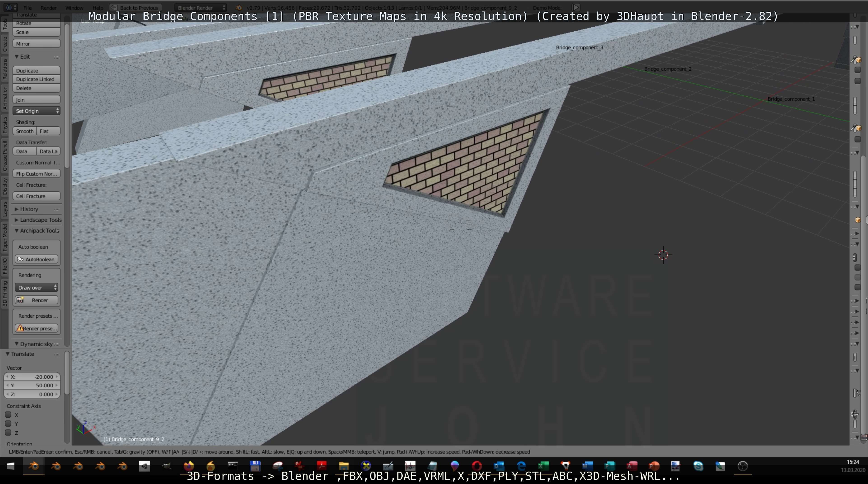Viewport: 868px width, 484px height.
Task: Set shading to Smooth
Action: click(25, 131)
